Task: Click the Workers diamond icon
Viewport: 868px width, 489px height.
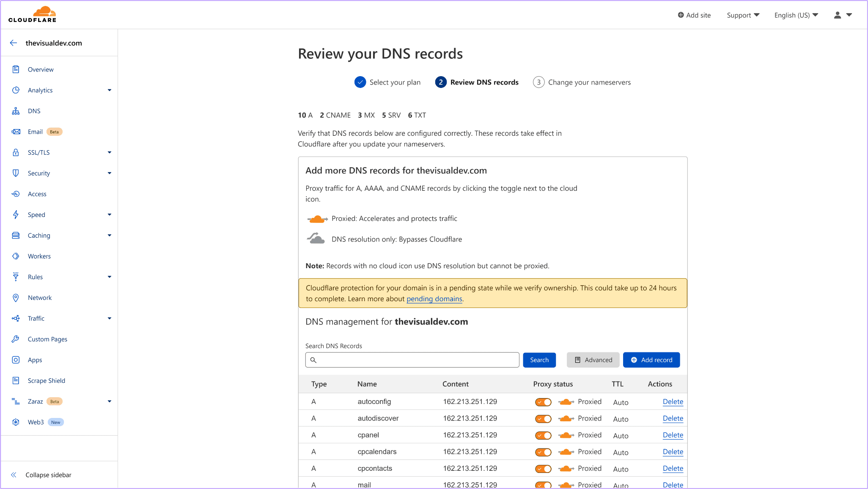Action: coord(16,256)
